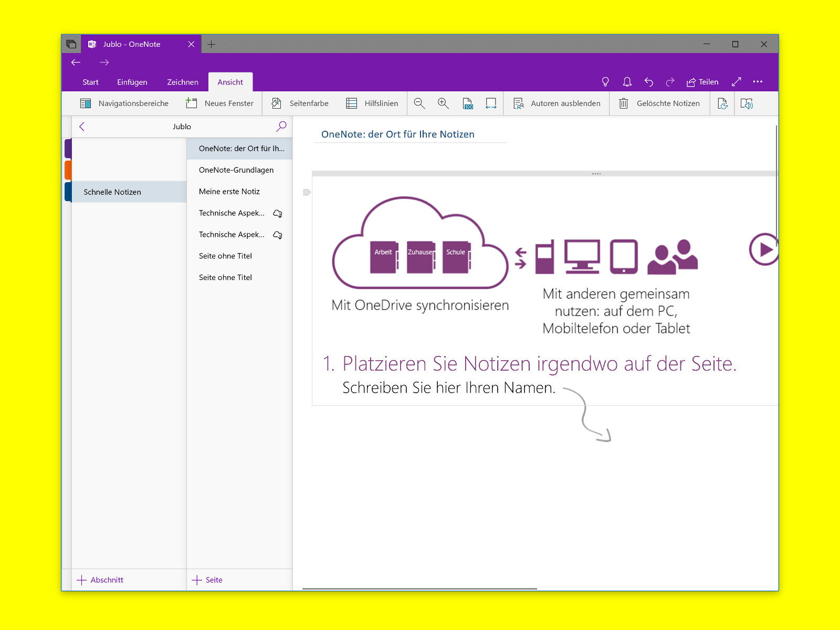Redo the last action
The image size is (840, 630).
(x=670, y=82)
